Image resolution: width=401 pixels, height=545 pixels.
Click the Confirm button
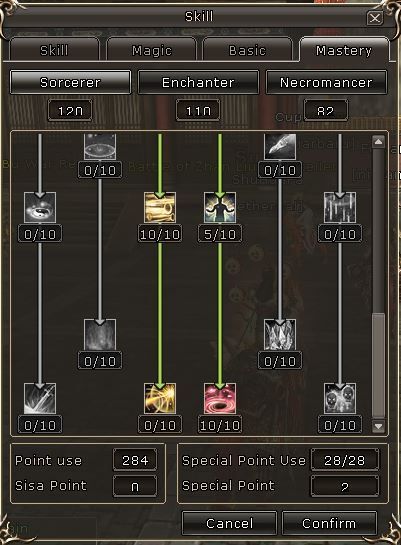click(329, 523)
